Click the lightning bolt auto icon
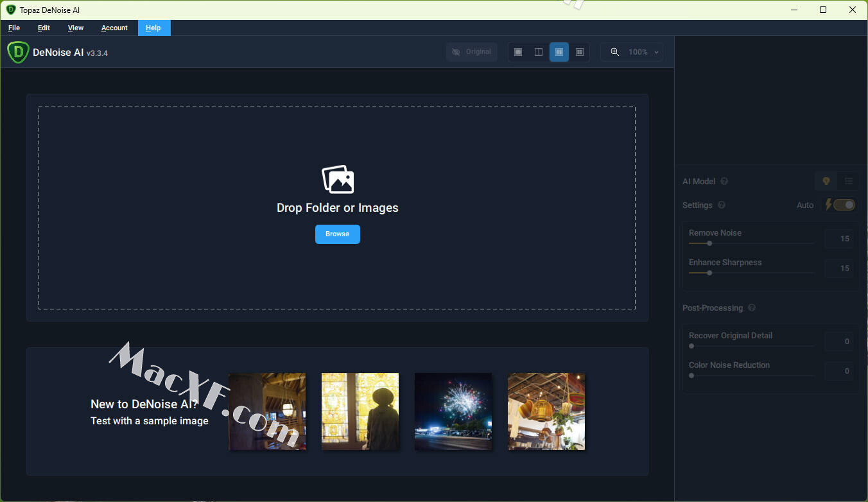This screenshot has width=868, height=502. [x=828, y=205]
